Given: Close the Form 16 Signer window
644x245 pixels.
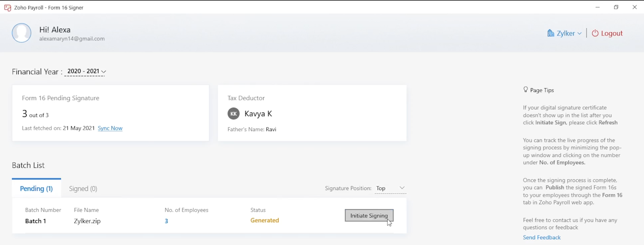Looking at the screenshot, I should click(634, 7).
